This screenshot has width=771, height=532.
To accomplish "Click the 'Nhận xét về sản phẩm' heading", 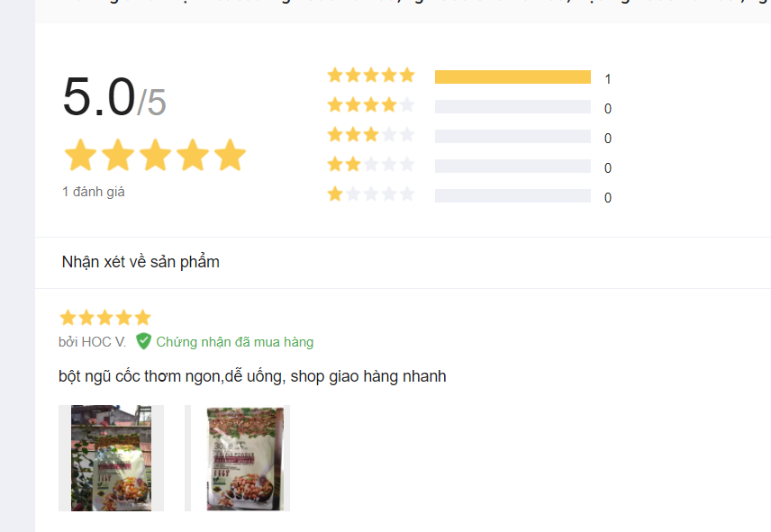I will [141, 262].
